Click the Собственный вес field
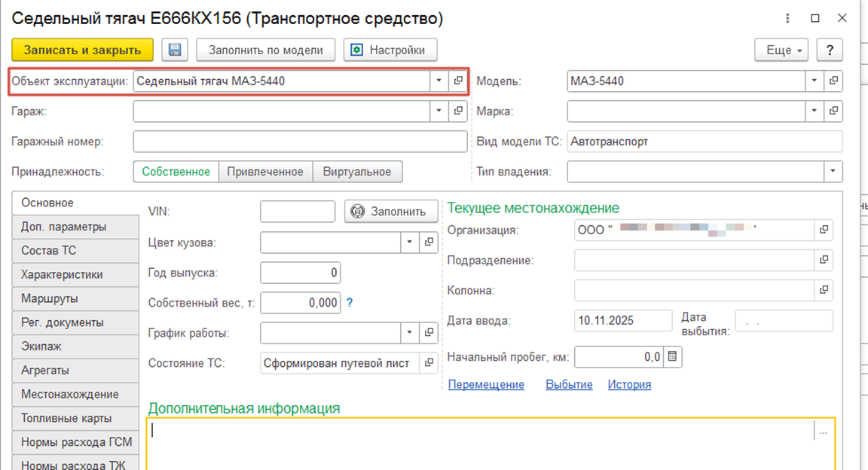The height and width of the screenshot is (470, 868). (x=300, y=303)
